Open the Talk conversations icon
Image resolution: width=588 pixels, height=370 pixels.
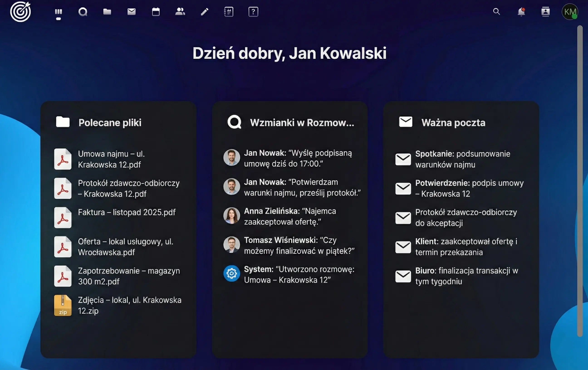tap(83, 12)
